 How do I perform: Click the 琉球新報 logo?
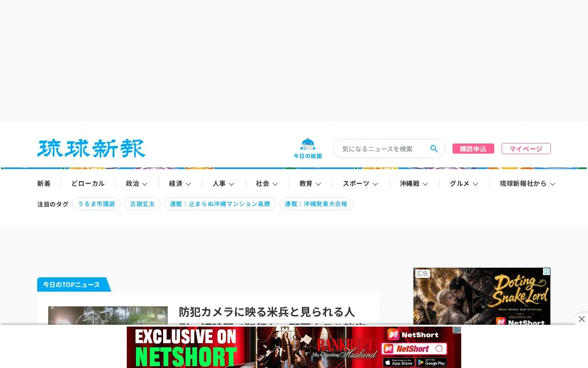click(x=91, y=149)
